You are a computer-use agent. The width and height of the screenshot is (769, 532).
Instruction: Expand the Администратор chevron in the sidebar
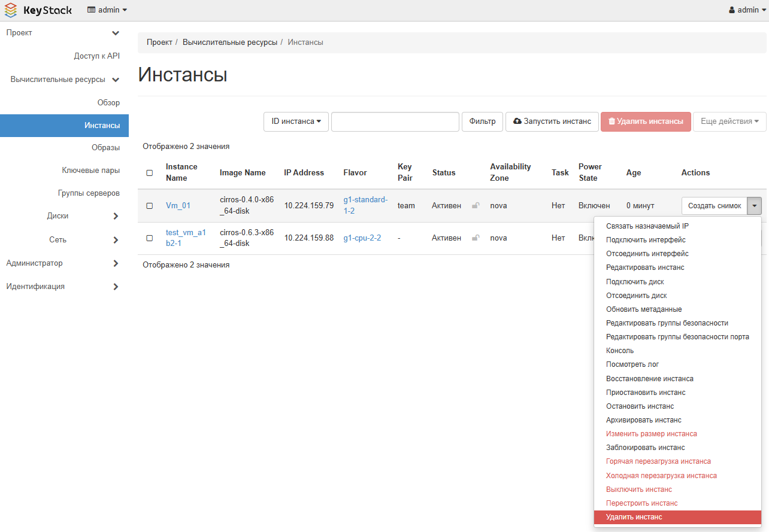point(116,263)
